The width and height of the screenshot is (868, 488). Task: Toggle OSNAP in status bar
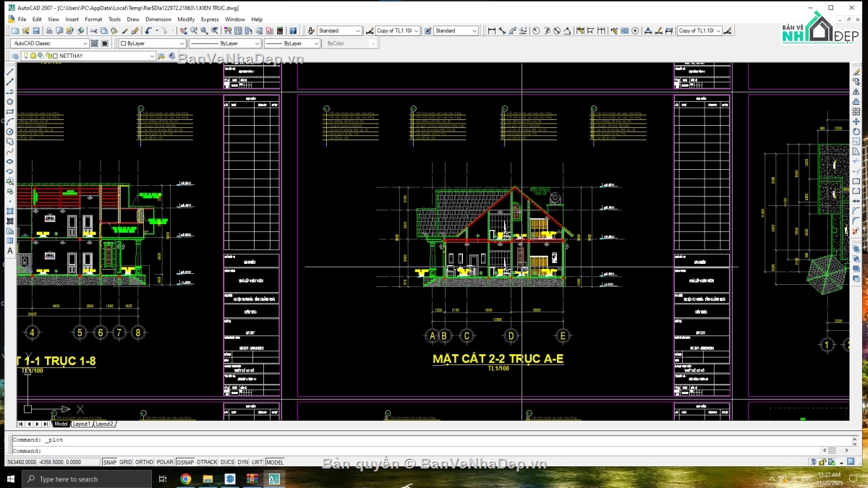pos(185,462)
